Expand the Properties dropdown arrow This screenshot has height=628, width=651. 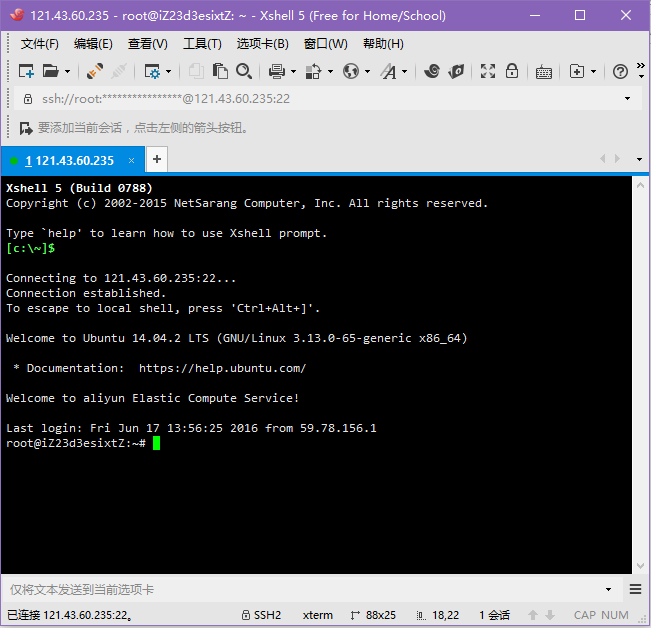pyautogui.click(x=168, y=72)
